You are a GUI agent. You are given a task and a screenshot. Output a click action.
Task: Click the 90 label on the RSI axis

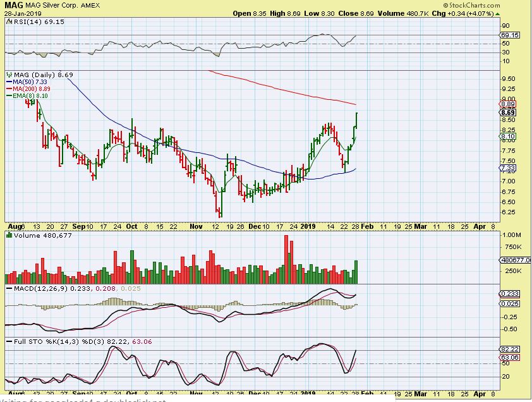(505, 26)
